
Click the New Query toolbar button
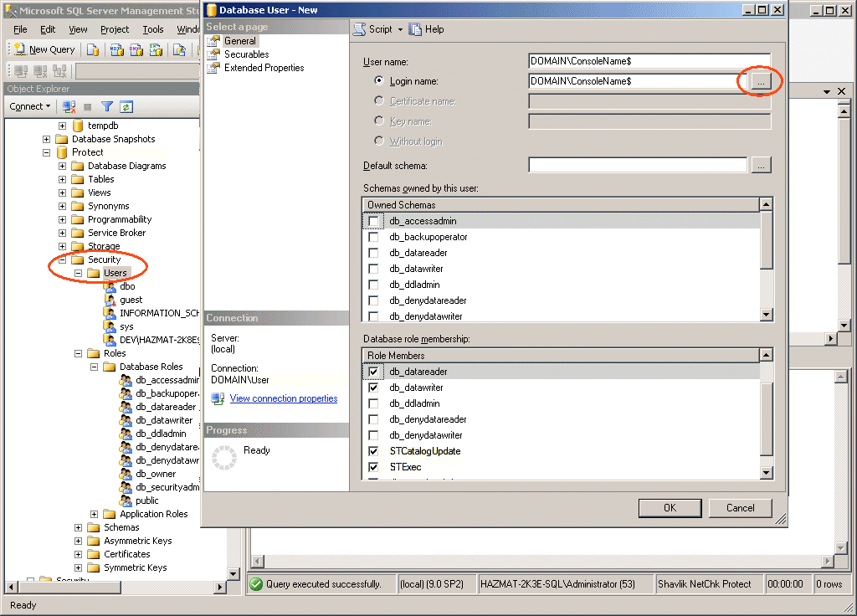(44, 49)
